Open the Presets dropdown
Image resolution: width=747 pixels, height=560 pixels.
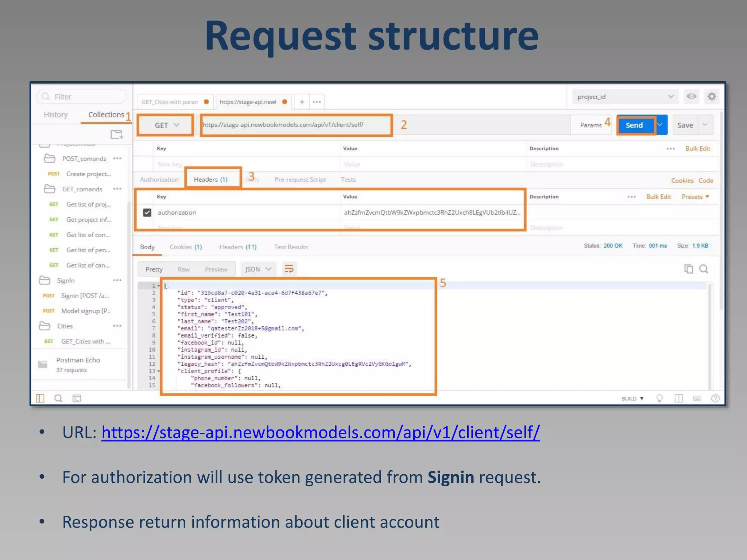pyautogui.click(x=695, y=197)
